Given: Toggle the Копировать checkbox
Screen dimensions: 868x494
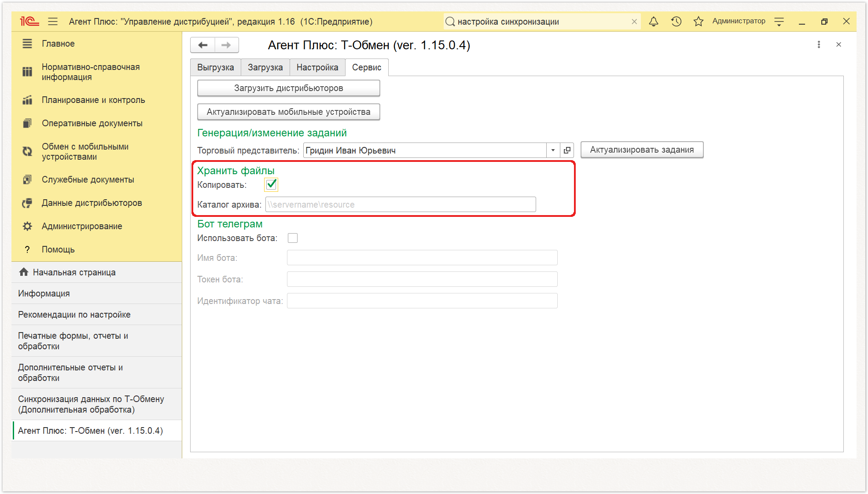Looking at the screenshot, I should 271,184.
